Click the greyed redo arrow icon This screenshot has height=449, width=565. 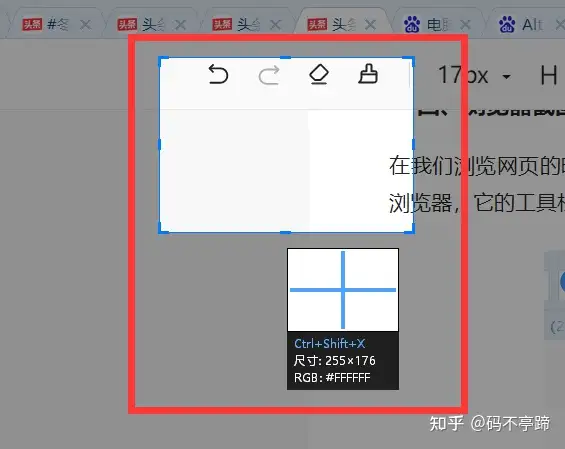pyautogui.click(x=269, y=75)
